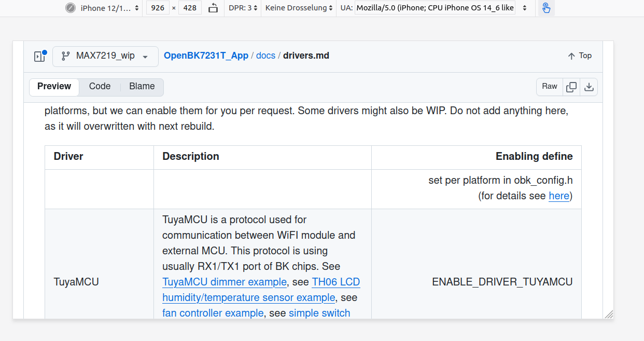Expand the file tree side panel
The image size is (644, 341).
click(40, 56)
